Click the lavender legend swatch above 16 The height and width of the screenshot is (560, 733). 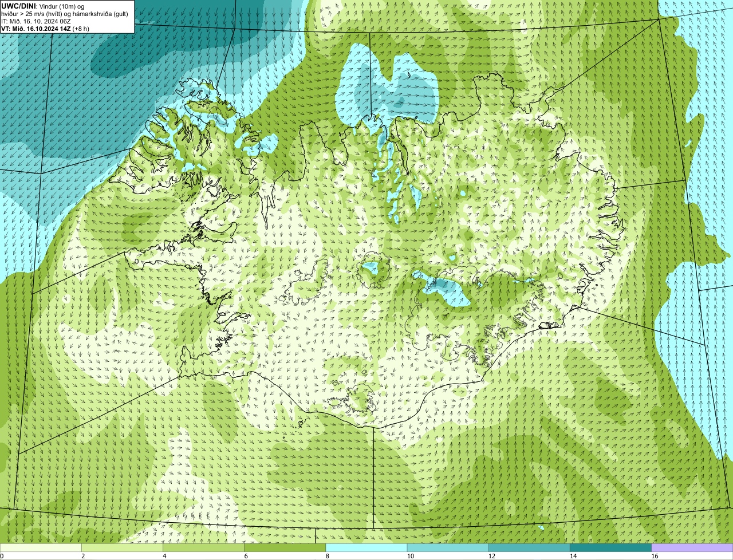692,547
